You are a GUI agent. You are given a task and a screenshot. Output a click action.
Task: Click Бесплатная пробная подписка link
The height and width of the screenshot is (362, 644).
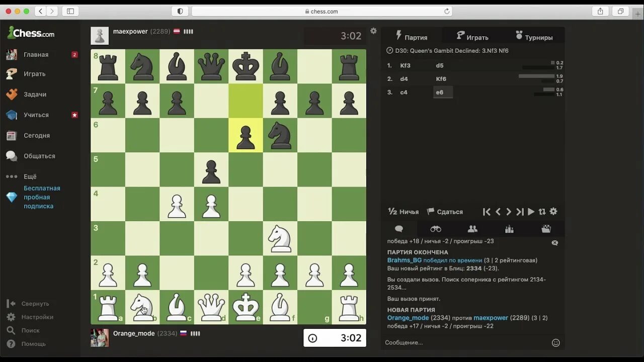point(42,197)
